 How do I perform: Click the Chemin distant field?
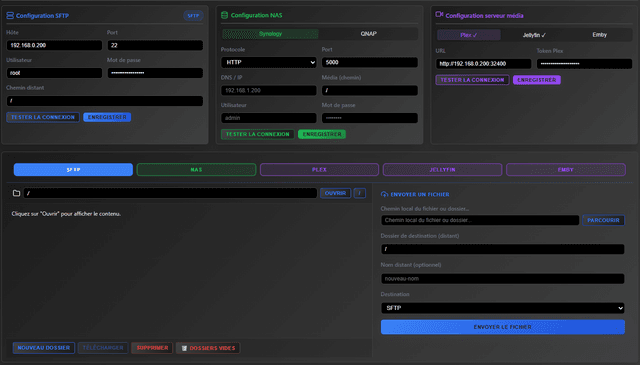104,101
